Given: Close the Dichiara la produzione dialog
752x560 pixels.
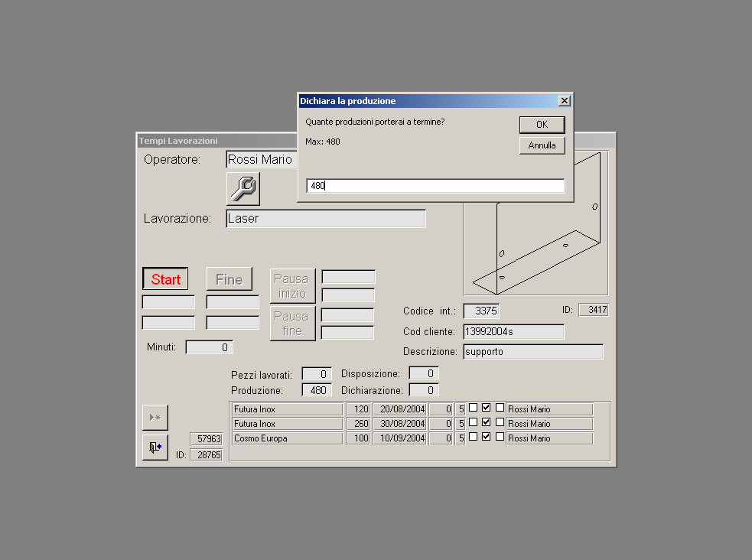Looking at the screenshot, I should point(565,101).
